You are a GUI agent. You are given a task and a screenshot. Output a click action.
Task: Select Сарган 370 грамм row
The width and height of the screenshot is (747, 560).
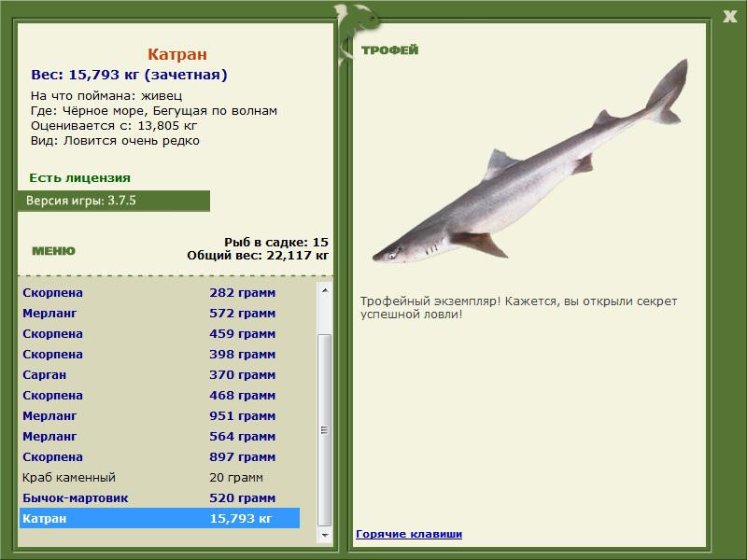[160, 374]
